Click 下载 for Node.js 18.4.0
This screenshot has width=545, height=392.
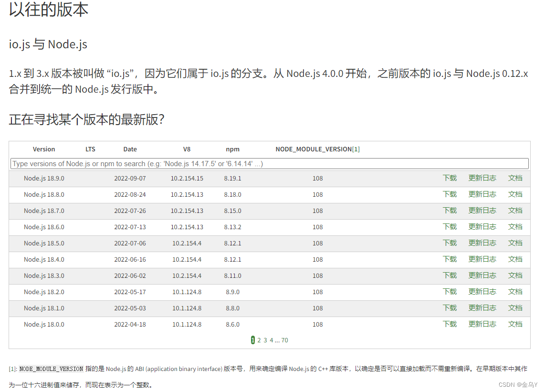pyautogui.click(x=450, y=259)
